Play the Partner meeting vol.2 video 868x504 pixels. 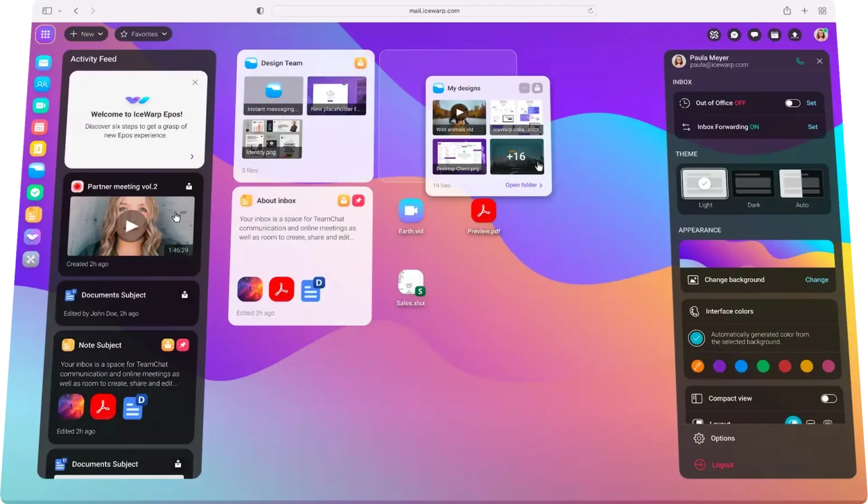(131, 226)
